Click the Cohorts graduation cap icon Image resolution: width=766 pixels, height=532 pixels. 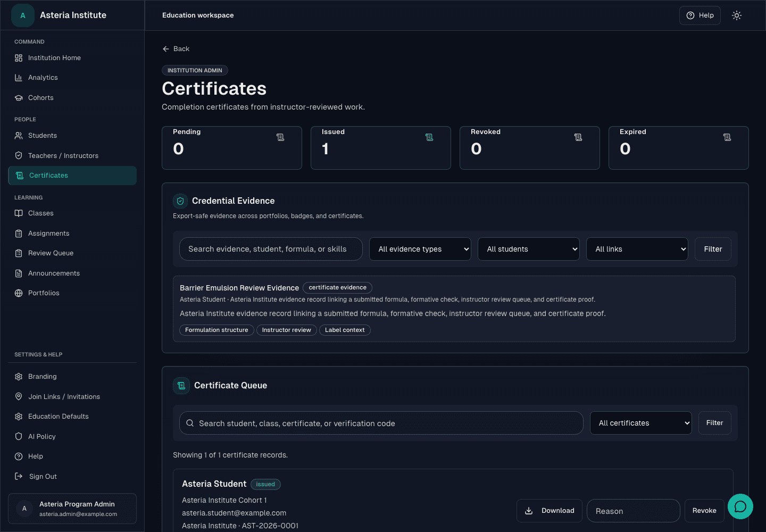pyautogui.click(x=19, y=98)
